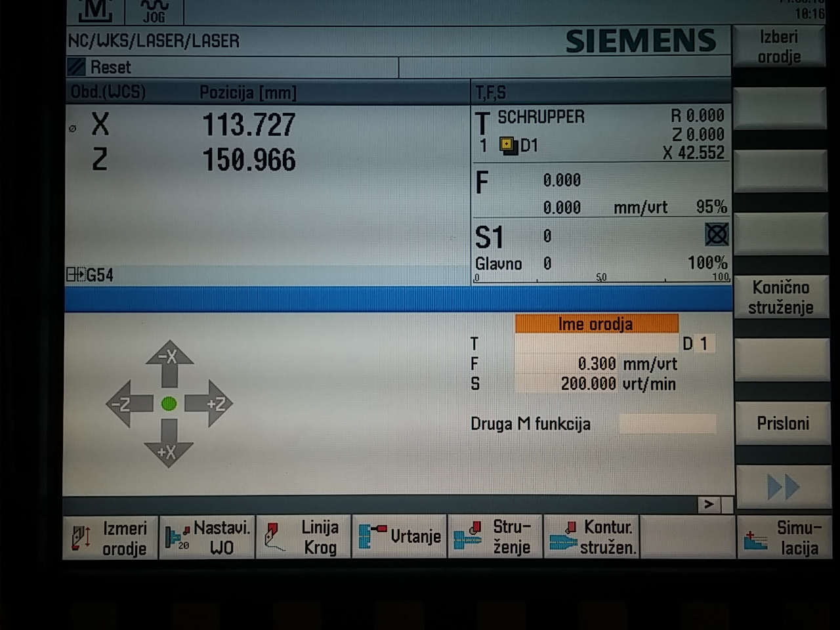Click the green center dot of jog cross
The height and width of the screenshot is (630, 840).
169,404
